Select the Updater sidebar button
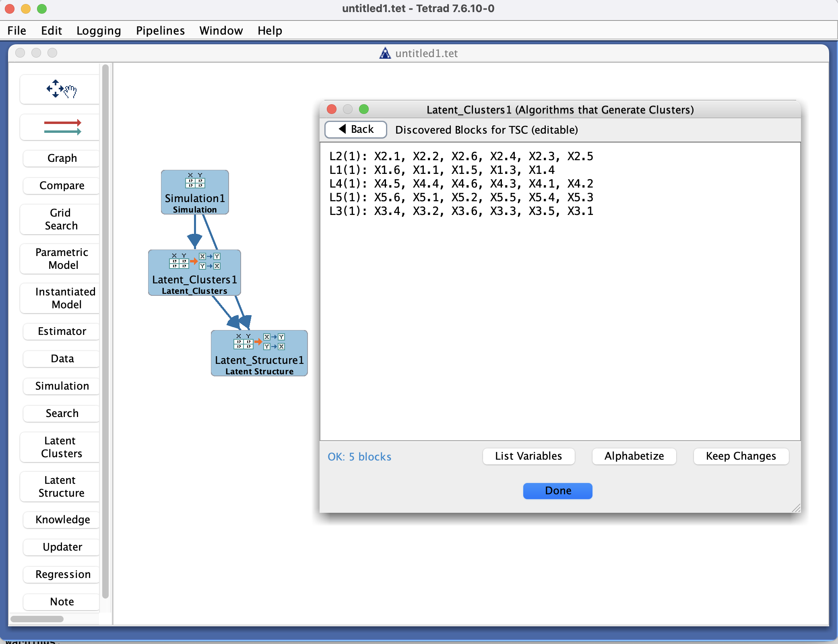This screenshot has width=838, height=644. [x=61, y=547]
